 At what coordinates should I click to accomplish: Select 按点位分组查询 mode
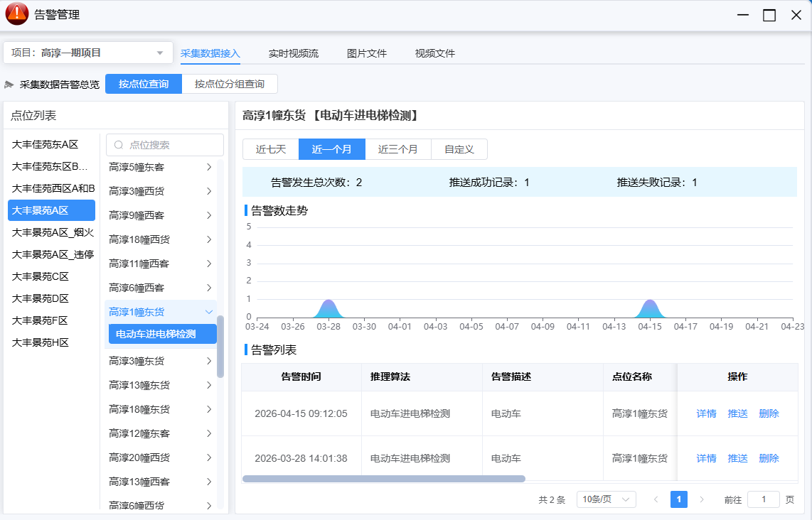[x=230, y=84]
